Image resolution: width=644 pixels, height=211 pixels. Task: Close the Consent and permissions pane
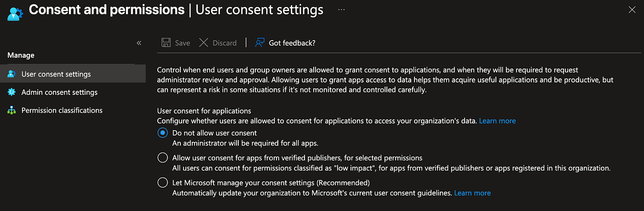tap(632, 9)
